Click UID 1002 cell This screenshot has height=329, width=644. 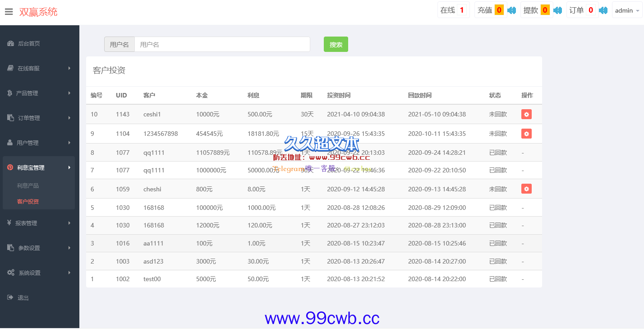coord(123,279)
